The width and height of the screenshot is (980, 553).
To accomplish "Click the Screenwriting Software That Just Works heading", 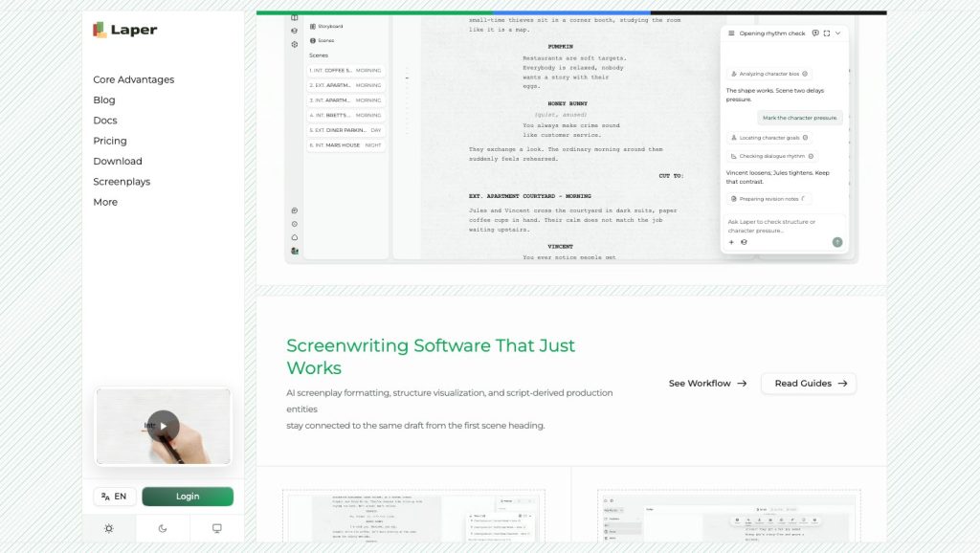I will [x=431, y=357].
